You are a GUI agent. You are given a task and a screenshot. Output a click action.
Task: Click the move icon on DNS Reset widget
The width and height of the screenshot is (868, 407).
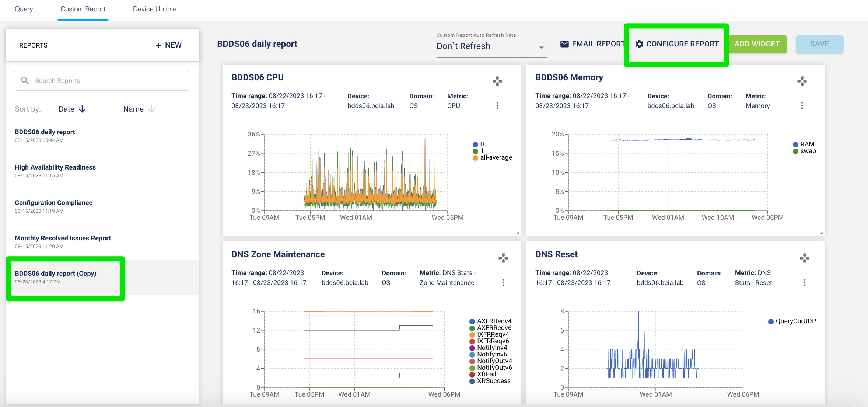coord(804,258)
